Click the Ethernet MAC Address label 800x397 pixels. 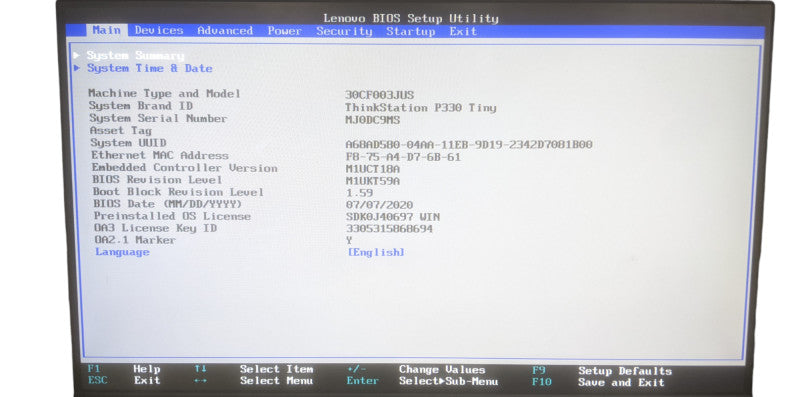pyautogui.click(x=160, y=155)
